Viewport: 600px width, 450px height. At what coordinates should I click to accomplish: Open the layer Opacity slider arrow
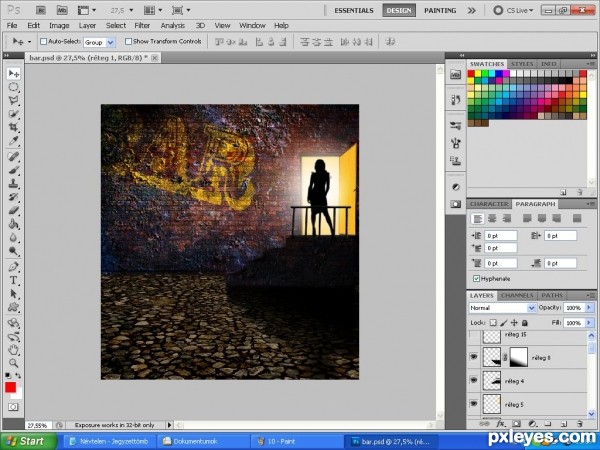[589, 307]
